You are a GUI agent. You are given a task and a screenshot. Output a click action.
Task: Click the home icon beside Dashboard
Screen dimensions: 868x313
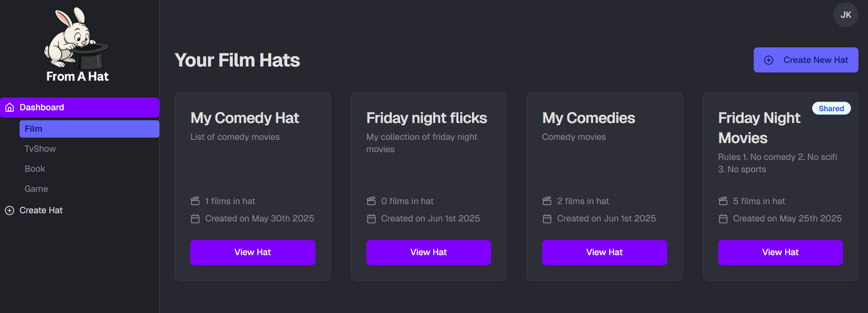click(10, 108)
